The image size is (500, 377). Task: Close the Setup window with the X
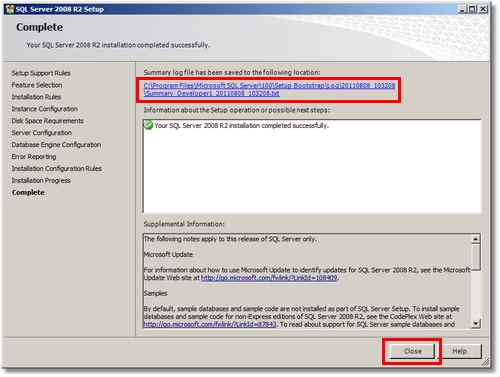[483, 9]
